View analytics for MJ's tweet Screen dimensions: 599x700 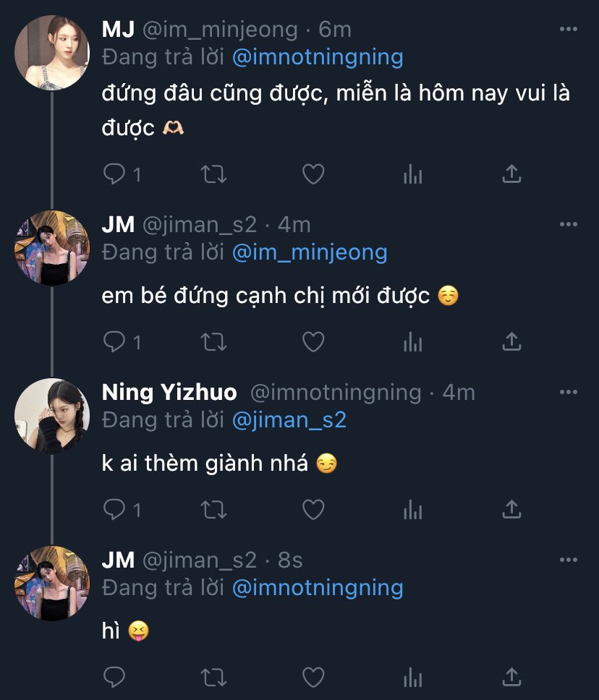click(412, 174)
